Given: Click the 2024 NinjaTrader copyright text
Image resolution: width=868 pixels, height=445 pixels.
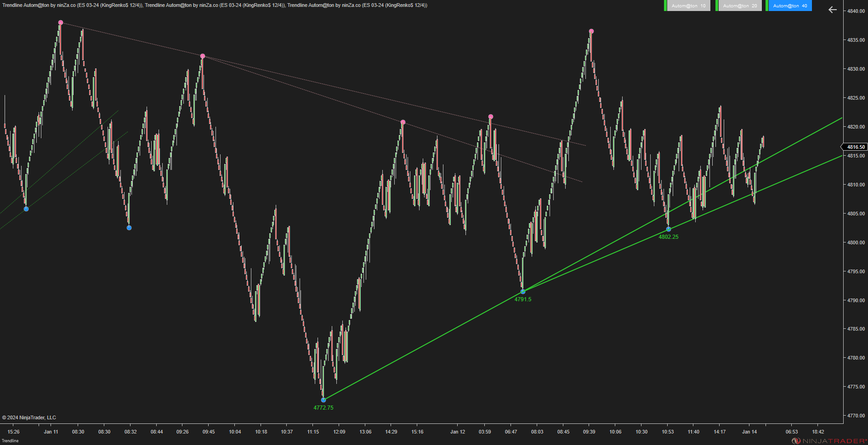Looking at the screenshot, I should (30, 417).
